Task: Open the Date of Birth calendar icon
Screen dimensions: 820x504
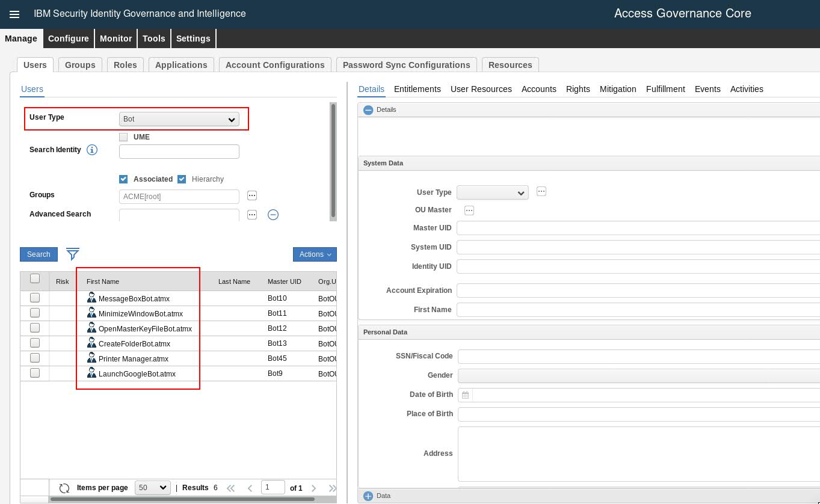Action: click(x=465, y=395)
